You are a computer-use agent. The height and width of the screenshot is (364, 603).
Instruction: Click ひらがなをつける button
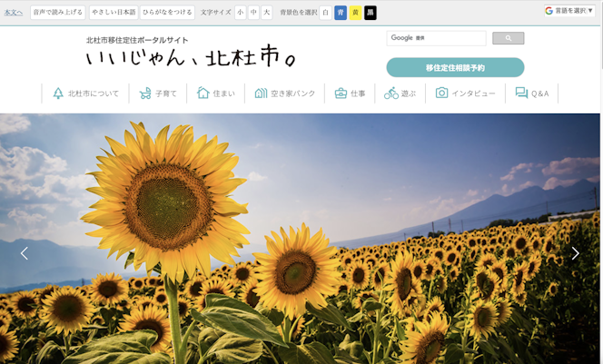[x=167, y=13]
